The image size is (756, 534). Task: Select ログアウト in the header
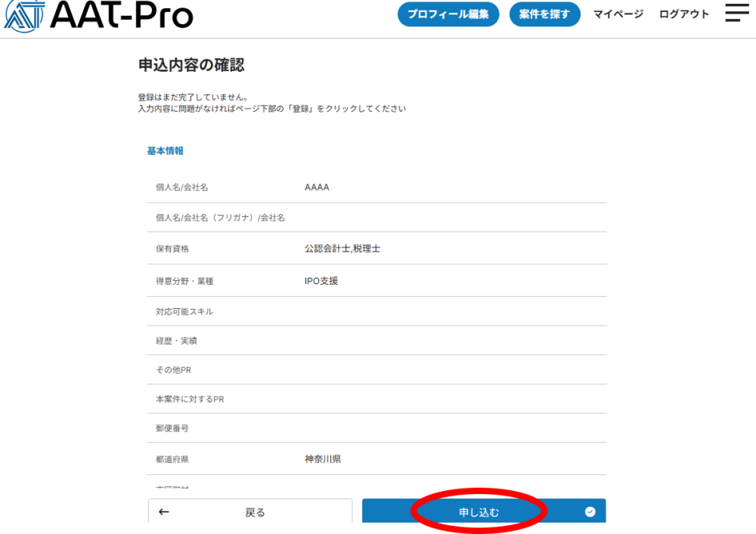tap(684, 14)
